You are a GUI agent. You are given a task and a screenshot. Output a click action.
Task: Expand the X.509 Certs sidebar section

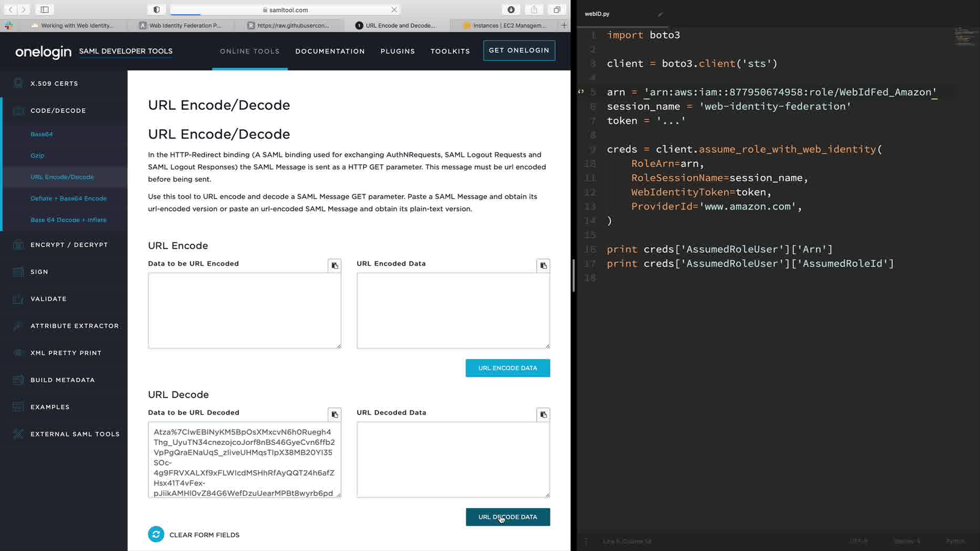[54, 83]
